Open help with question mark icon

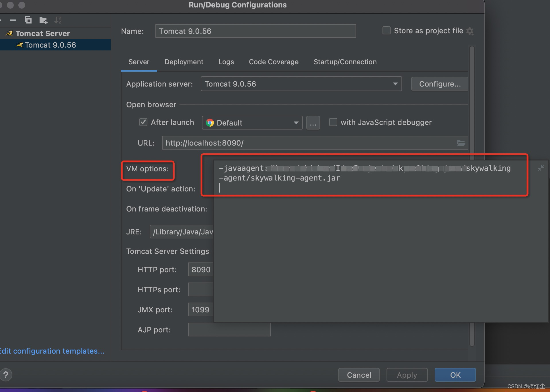(x=6, y=375)
